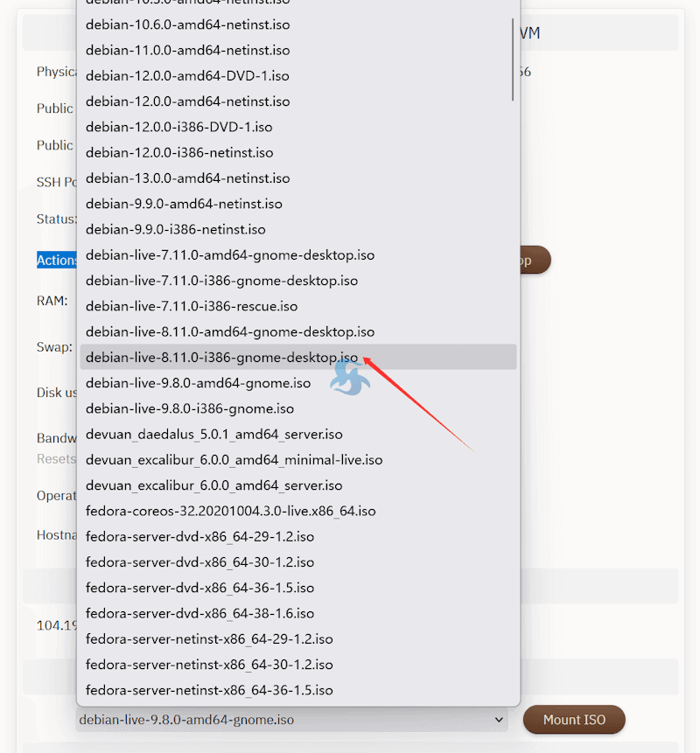Choose debian-live-7.11.0-i386-rescue.iso
The width and height of the screenshot is (700, 753).
pos(192,307)
